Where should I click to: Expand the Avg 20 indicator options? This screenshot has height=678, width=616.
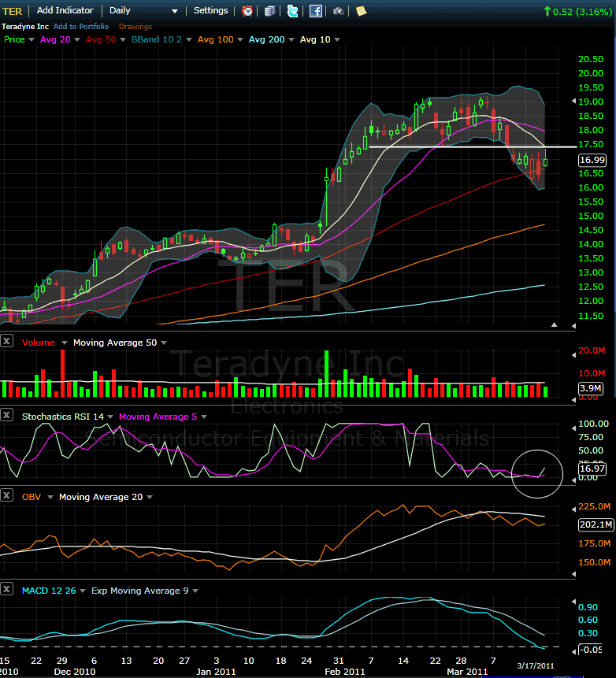point(67,39)
